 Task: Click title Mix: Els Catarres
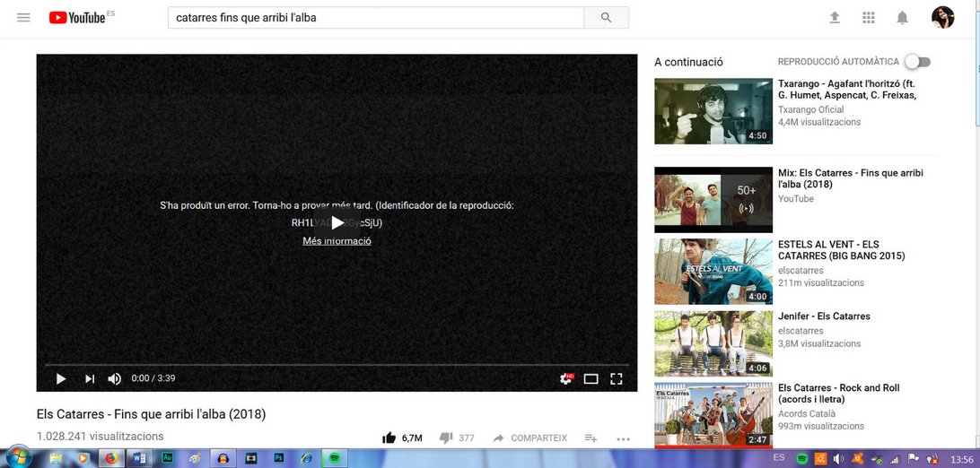tap(851, 178)
